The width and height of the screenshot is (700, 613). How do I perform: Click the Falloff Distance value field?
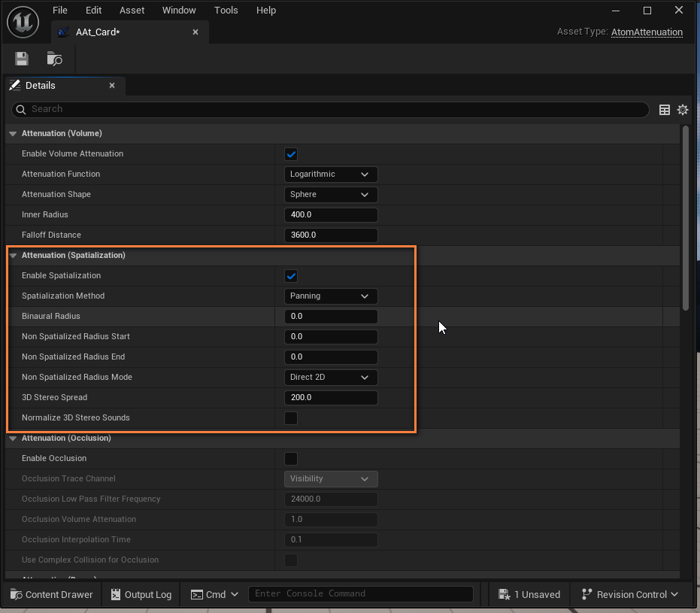(x=331, y=235)
